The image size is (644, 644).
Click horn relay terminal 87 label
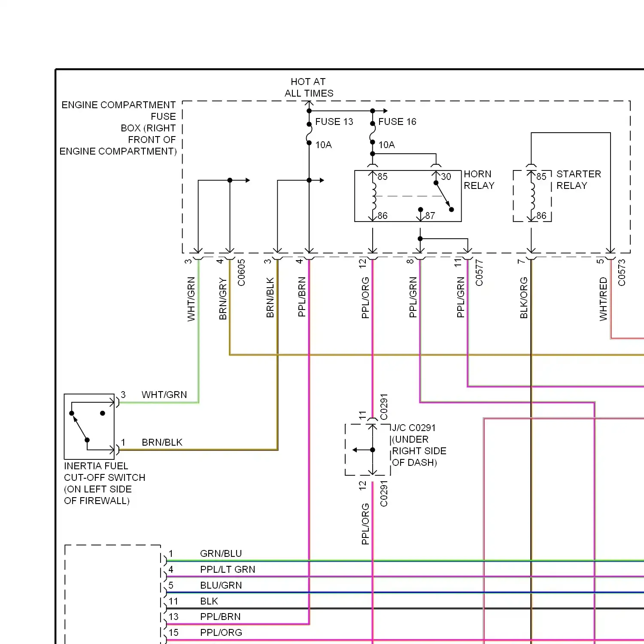coord(430,216)
